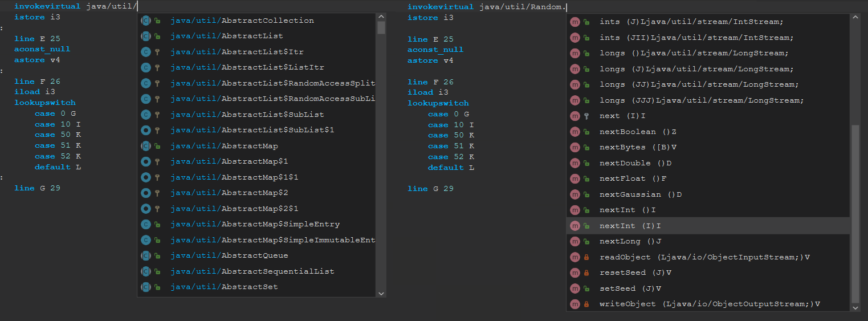Screen dimensions: 868x321
Task: Place cursor after java/util/ in left editor
Action: tap(137, 7)
